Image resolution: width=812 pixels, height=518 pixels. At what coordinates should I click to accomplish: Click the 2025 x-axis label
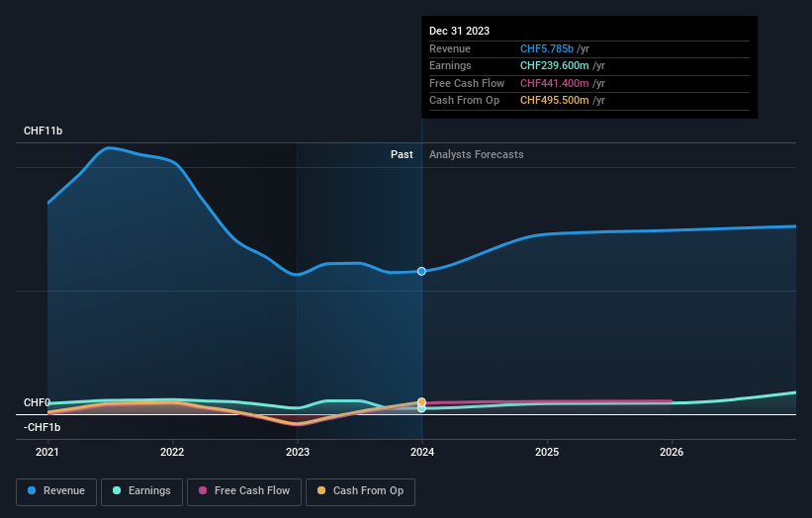pyautogui.click(x=547, y=452)
